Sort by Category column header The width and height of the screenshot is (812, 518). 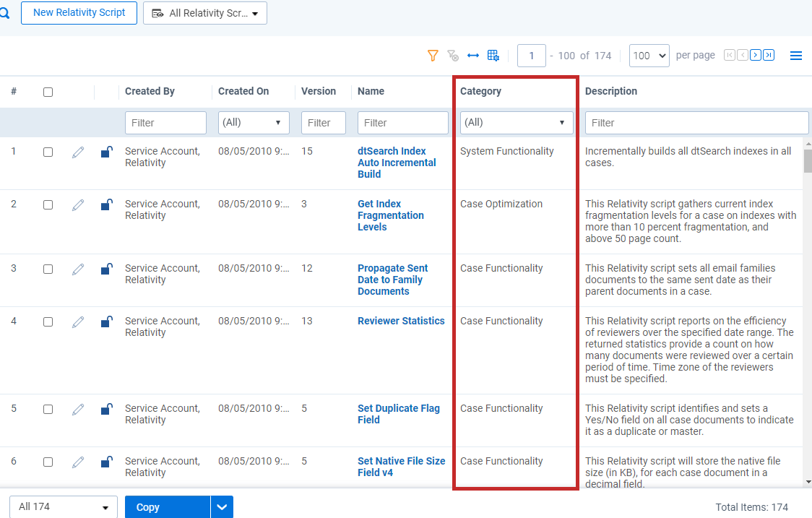click(x=480, y=91)
